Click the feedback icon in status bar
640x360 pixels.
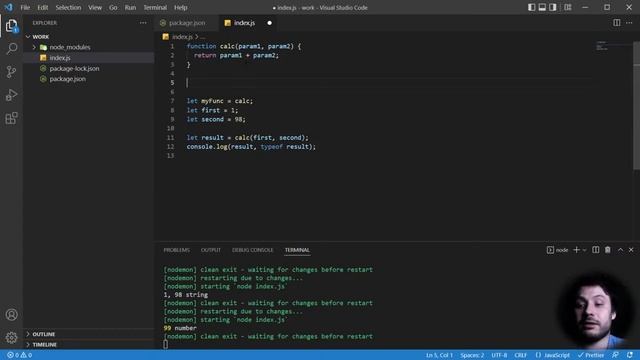click(615, 355)
